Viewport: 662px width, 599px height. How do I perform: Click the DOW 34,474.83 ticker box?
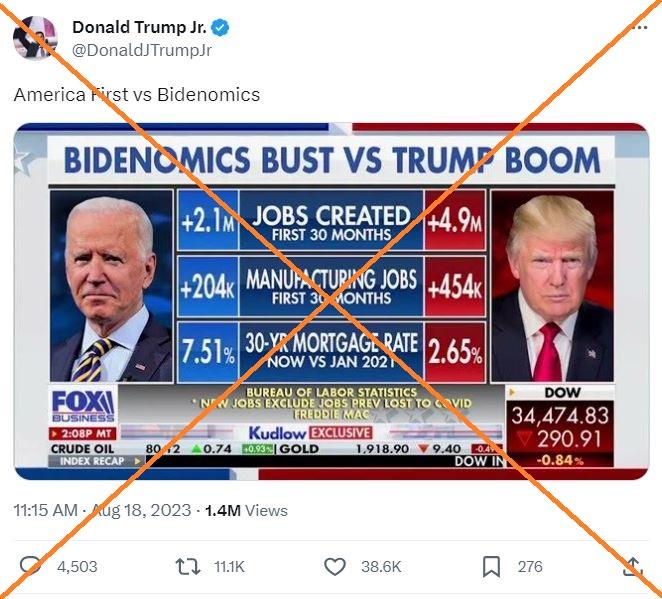[x=560, y=426]
